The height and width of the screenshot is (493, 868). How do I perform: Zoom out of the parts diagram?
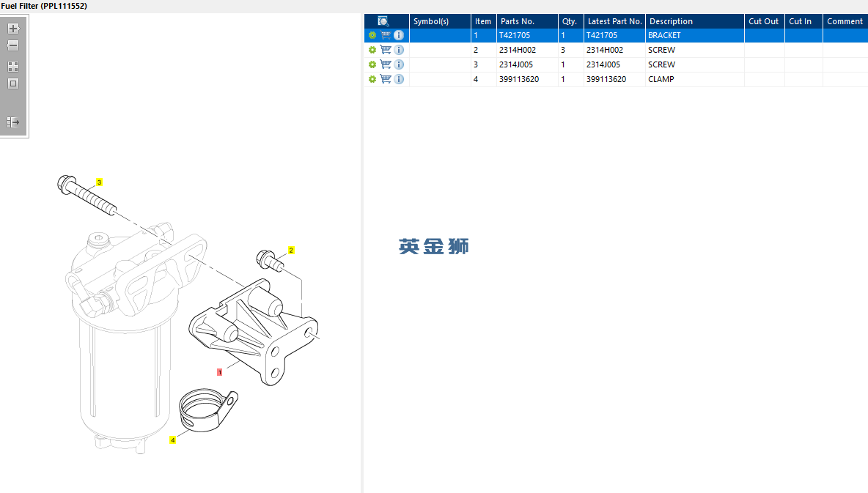(x=13, y=45)
